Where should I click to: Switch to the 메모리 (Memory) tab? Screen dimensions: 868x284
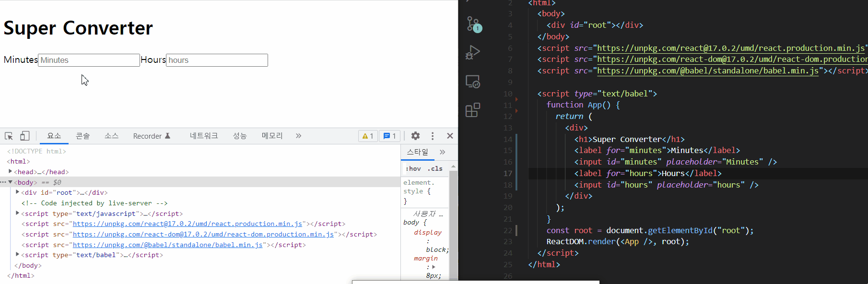(272, 136)
